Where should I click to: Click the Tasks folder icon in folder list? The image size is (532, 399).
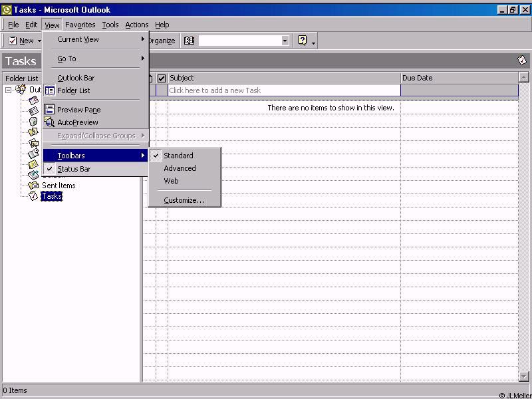33,196
